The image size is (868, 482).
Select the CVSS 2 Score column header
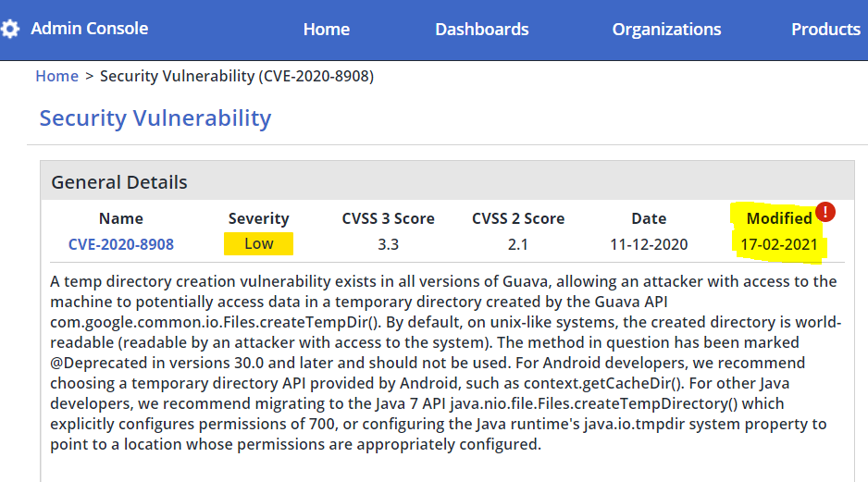(x=518, y=218)
